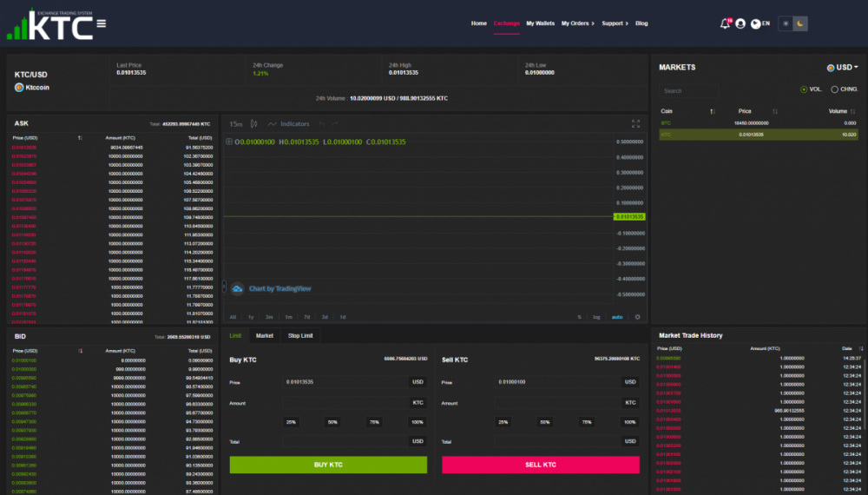Click the red SELL KTC button
This screenshot has width=868, height=495.
pyautogui.click(x=540, y=465)
